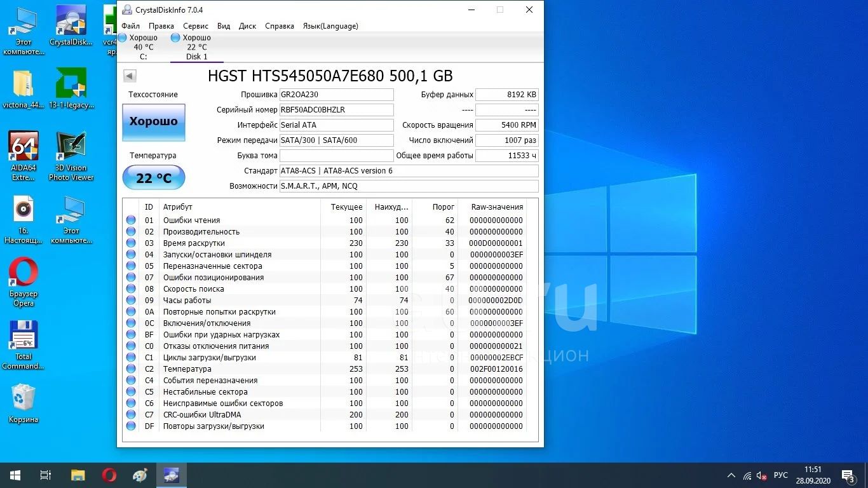This screenshot has width=868, height=488.
Task: Open the Справка menu
Action: click(x=280, y=26)
